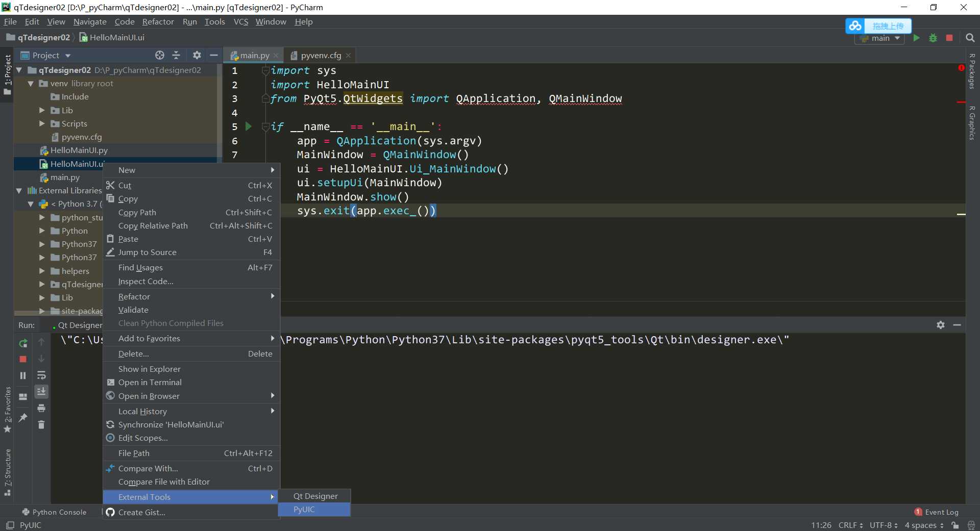
Task: Click the print icon in Run panel
Action: click(x=41, y=408)
